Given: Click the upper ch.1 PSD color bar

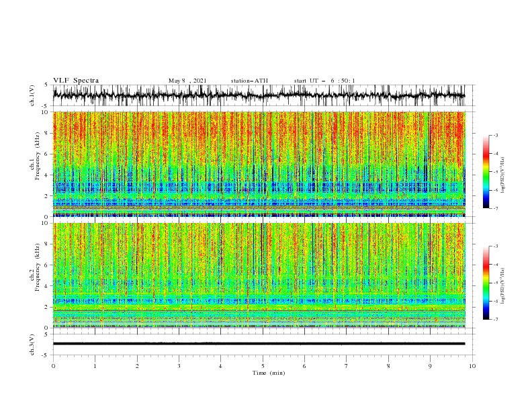Looking at the screenshot, I should 486,172.
